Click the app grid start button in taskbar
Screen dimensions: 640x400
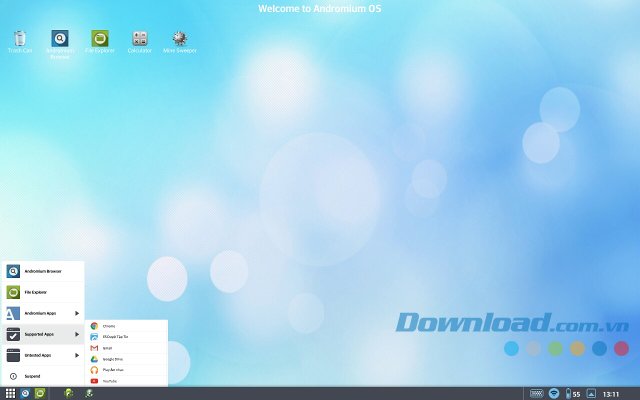coord(10,393)
